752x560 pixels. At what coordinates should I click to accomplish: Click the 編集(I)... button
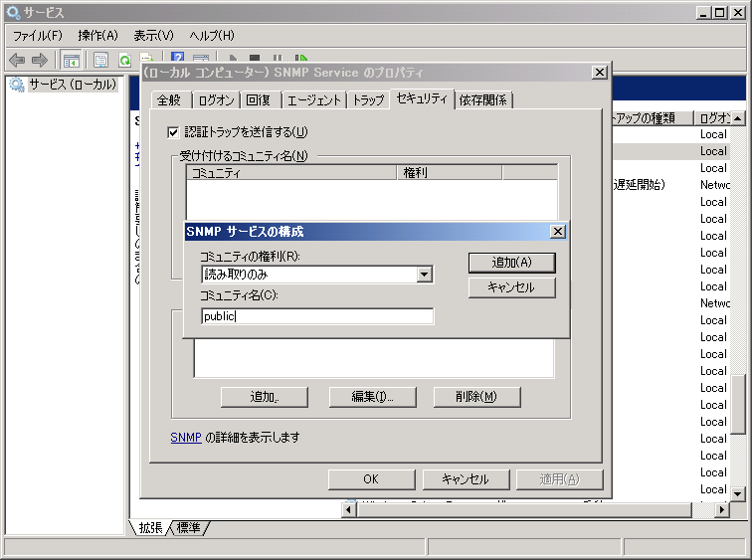click(373, 397)
